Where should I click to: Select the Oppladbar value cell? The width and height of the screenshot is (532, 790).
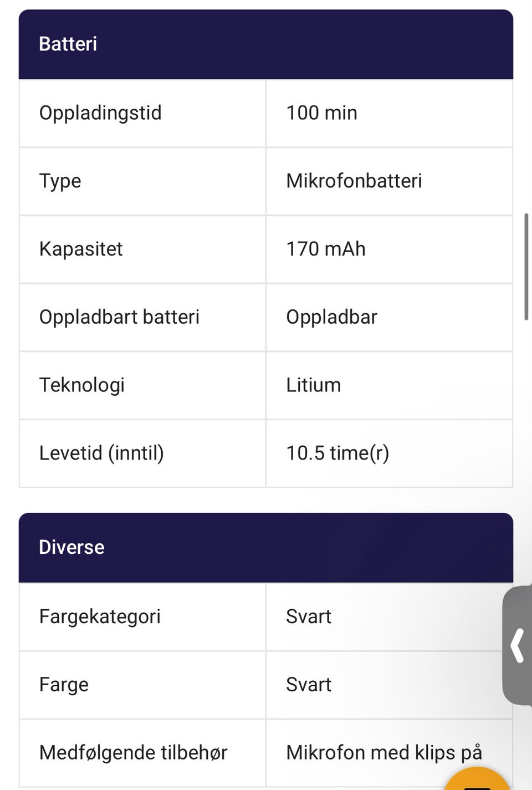[x=331, y=317]
